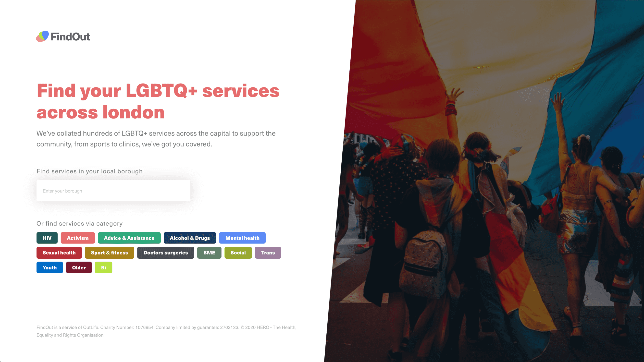The height and width of the screenshot is (362, 644).
Task: Select the Activism category tag
Action: click(x=77, y=238)
